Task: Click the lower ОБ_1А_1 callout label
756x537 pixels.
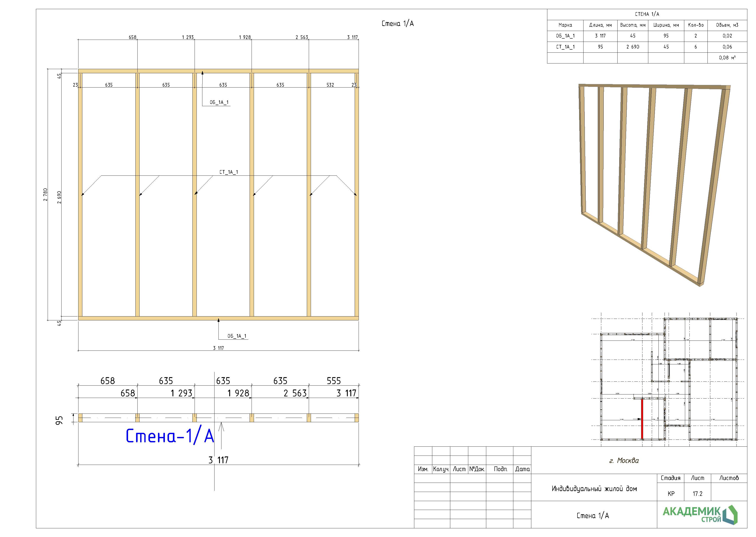Action: point(236,336)
